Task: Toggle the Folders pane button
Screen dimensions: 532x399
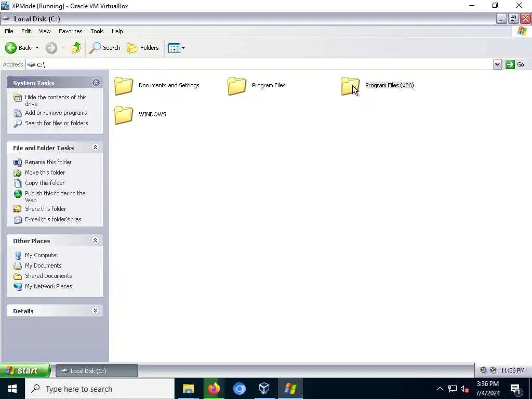Action: pos(143,48)
